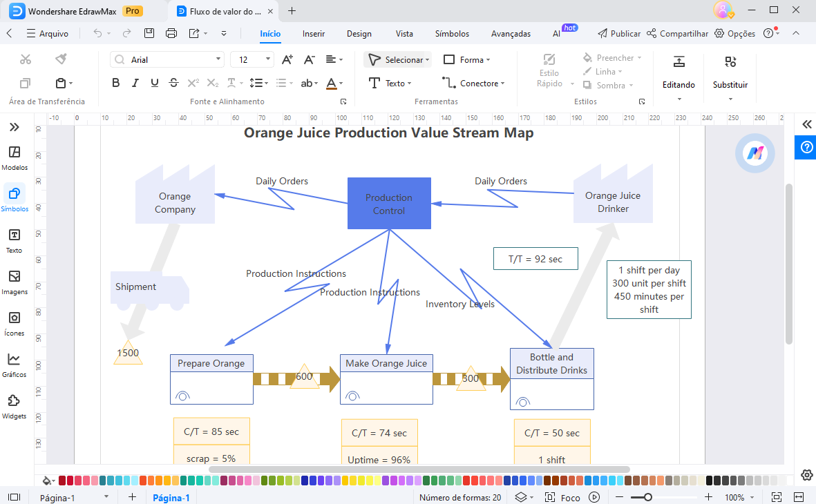Viewport: 816px width, 504px height.
Task: Expand the Conector tool dropdown
Action: [x=502, y=84]
